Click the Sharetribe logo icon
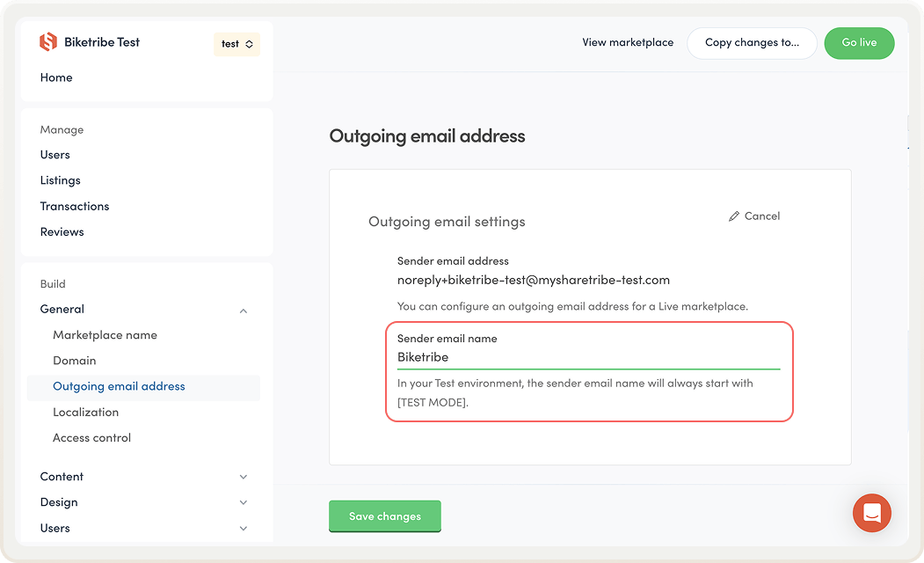Viewport: 924px width, 563px height. tap(46, 41)
